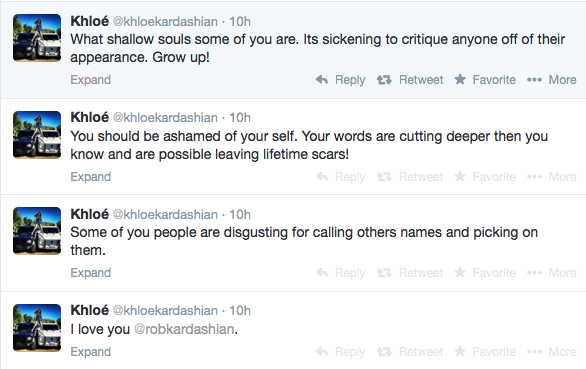
Task: Expand the 'people are disgusting' tweet
Action: click(x=91, y=273)
